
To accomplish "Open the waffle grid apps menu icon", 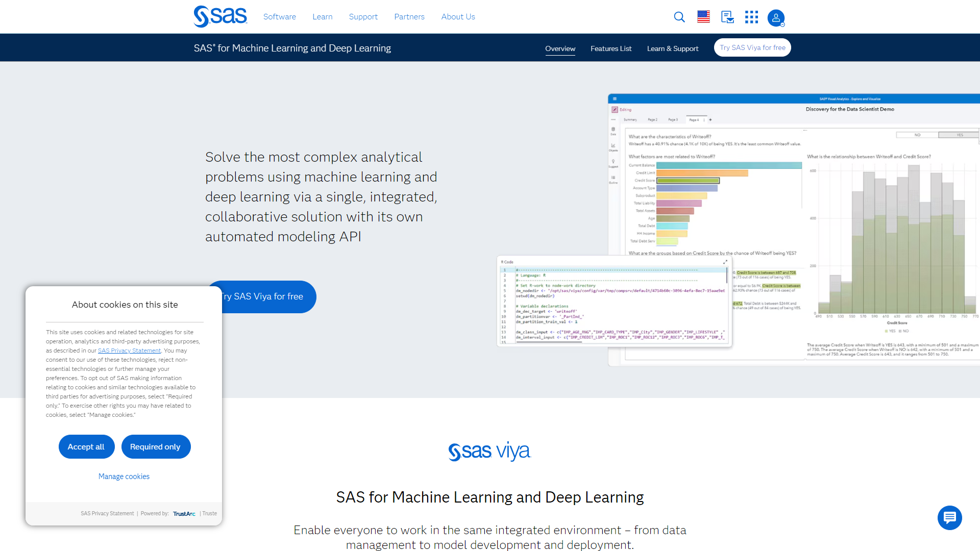I will click(x=751, y=17).
